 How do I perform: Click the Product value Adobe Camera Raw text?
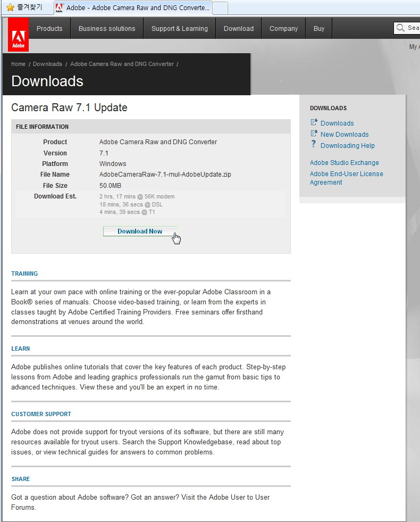pyautogui.click(x=158, y=142)
